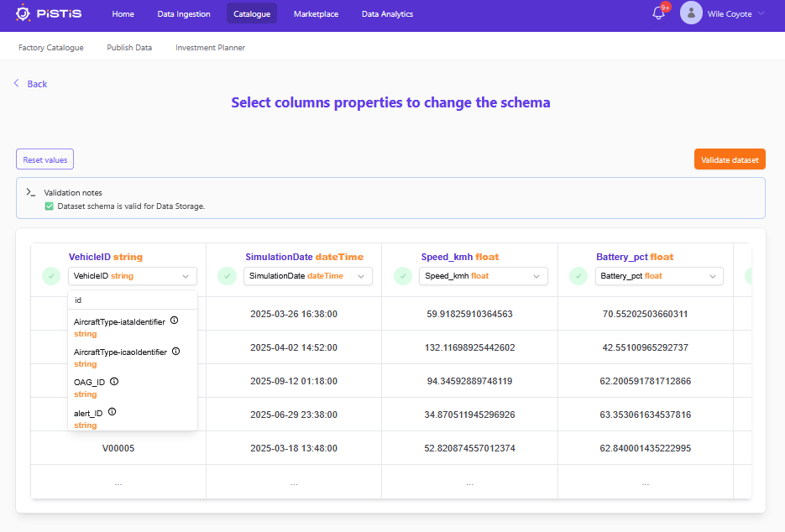
Task: Expand the Wile Coyote user menu chevron
Action: click(x=761, y=13)
